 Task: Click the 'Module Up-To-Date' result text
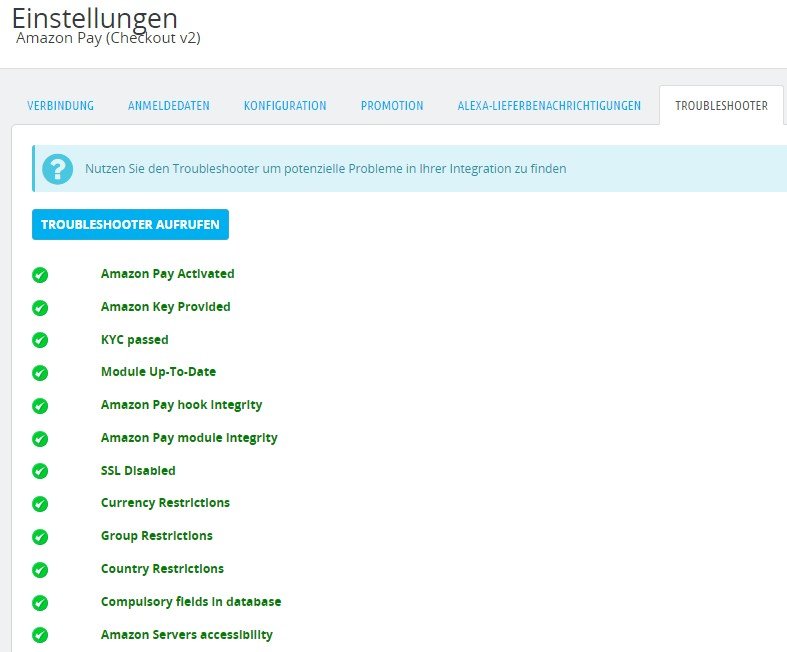159,372
